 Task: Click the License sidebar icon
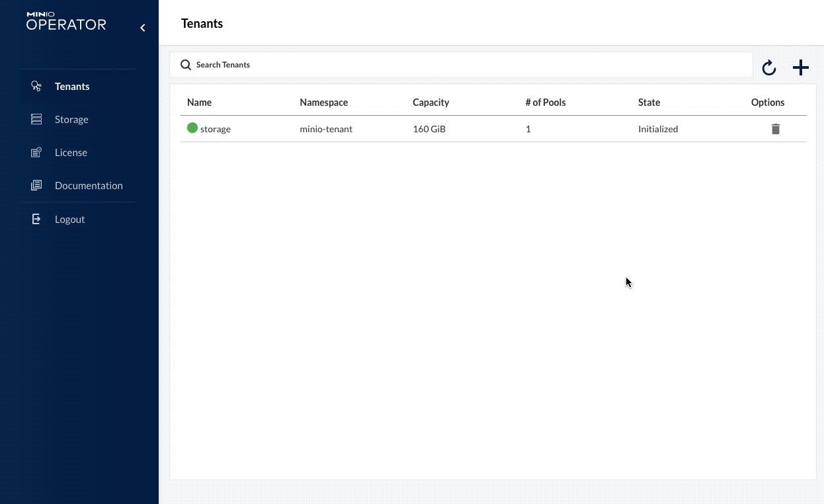(36, 152)
